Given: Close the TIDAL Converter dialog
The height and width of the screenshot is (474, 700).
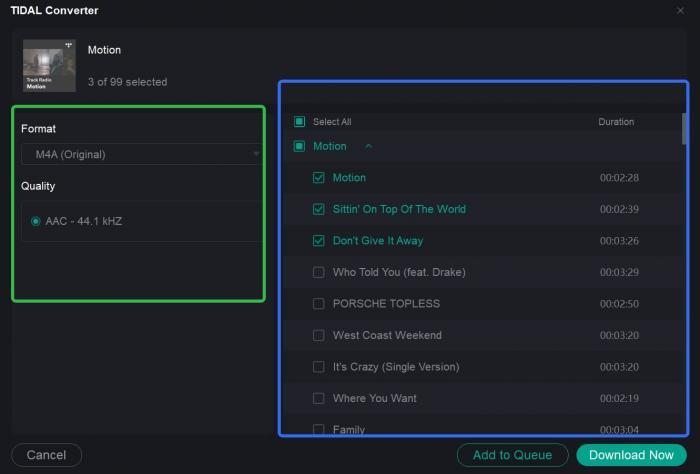Looking at the screenshot, I should click(680, 10).
